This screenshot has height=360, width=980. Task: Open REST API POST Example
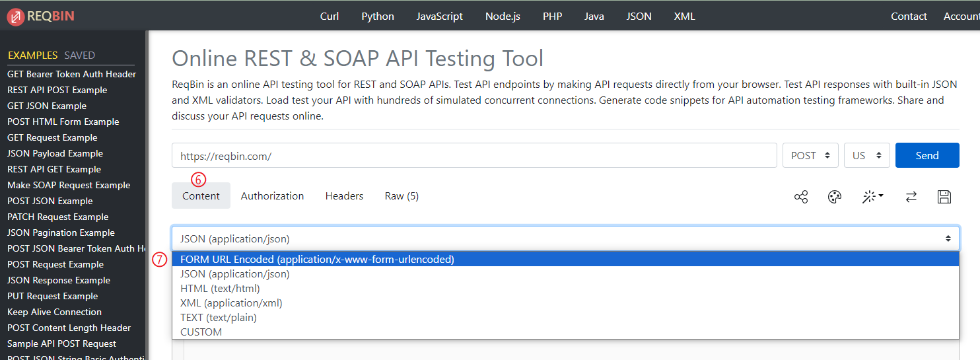tap(57, 90)
